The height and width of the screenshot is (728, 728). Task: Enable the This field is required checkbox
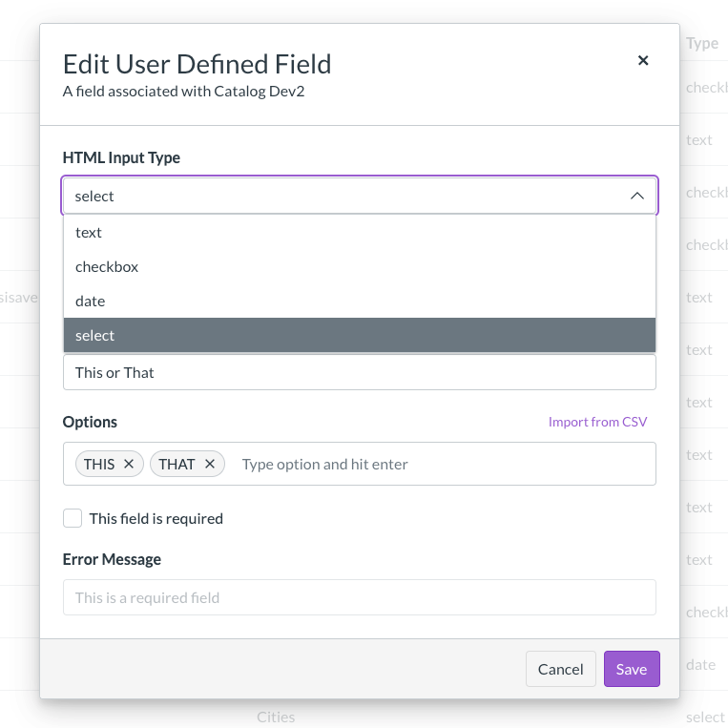(73, 518)
